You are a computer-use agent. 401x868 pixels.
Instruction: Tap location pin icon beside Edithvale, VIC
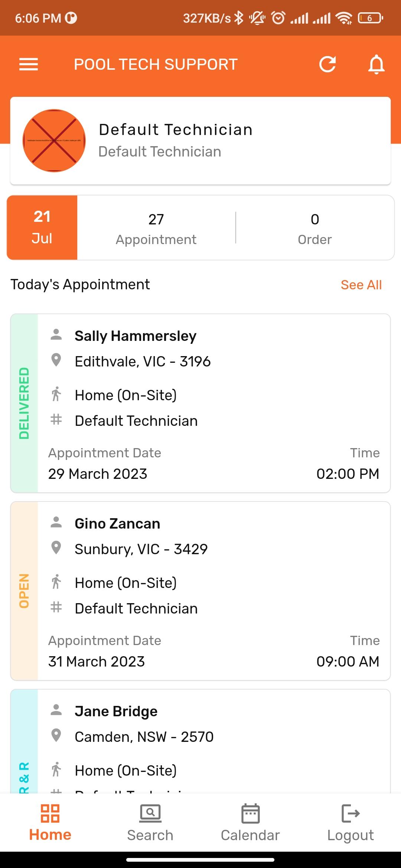(56, 360)
